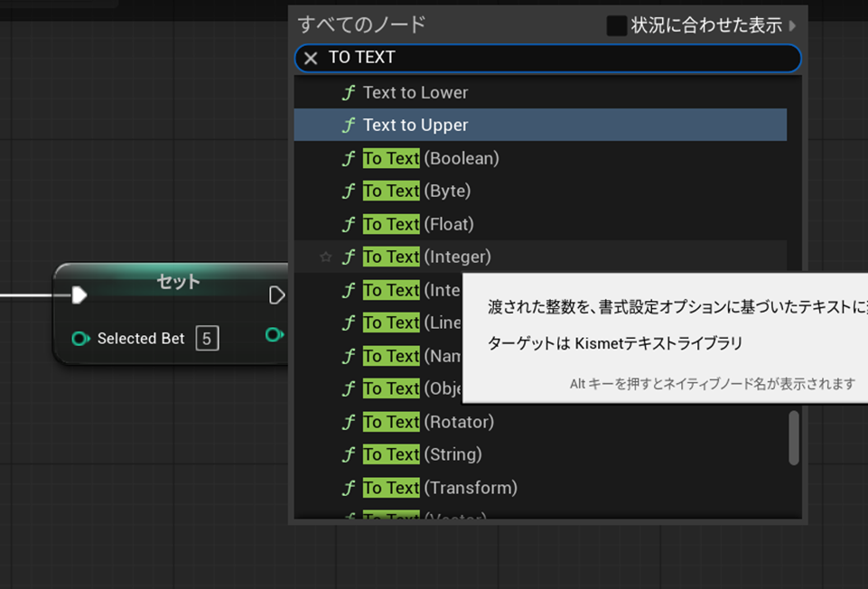Screen dimensions: 868x589
Task: Click the function icon beside To Text (Boolean)
Action: pyautogui.click(x=349, y=159)
